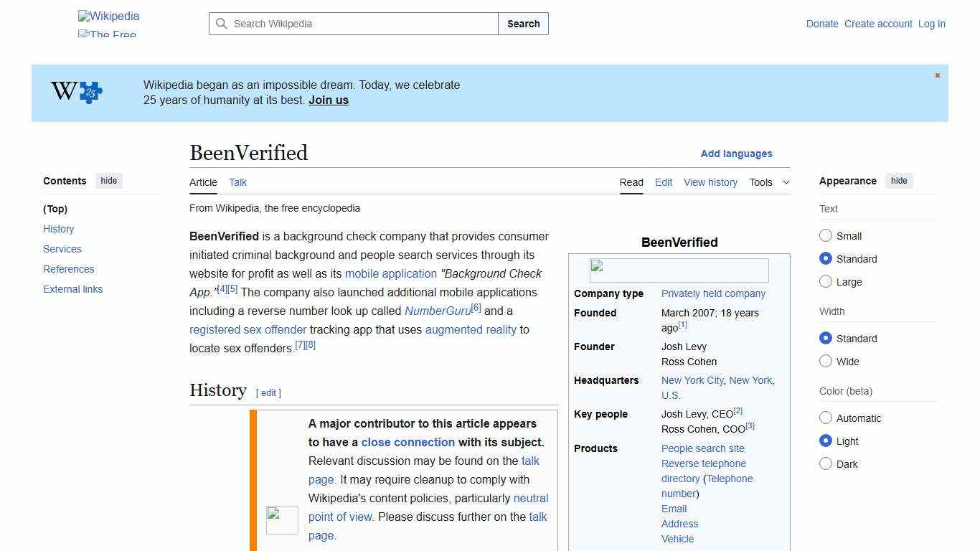Hide the Contents sidebar
The width and height of the screenshot is (980, 551).
[108, 181]
